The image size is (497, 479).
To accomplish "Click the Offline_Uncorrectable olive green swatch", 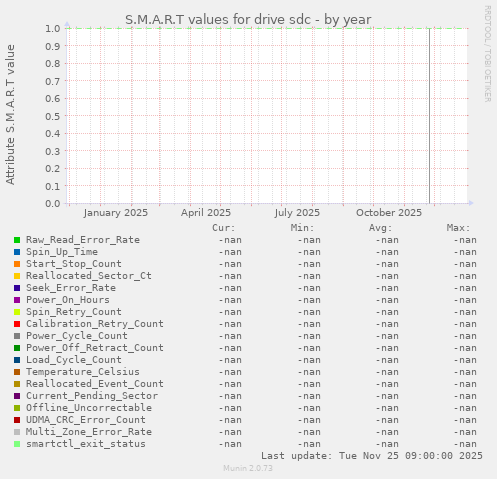I will coord(17,408).
